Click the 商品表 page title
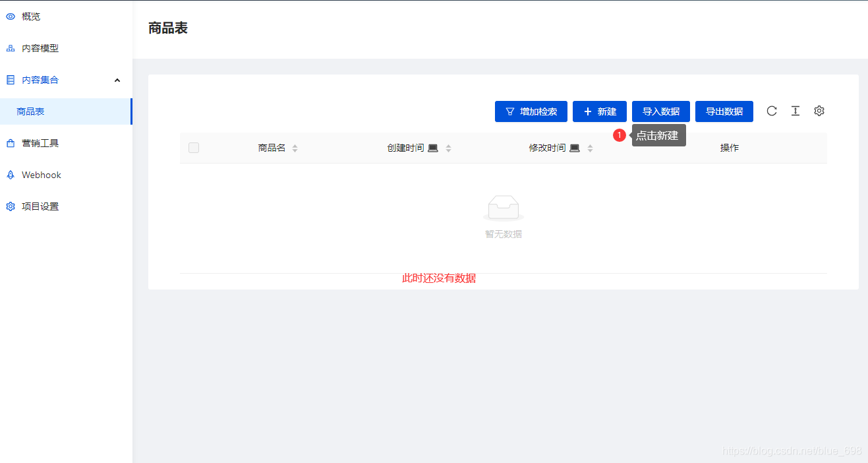Viewport: 868px width, 463px height. [168, 28]
